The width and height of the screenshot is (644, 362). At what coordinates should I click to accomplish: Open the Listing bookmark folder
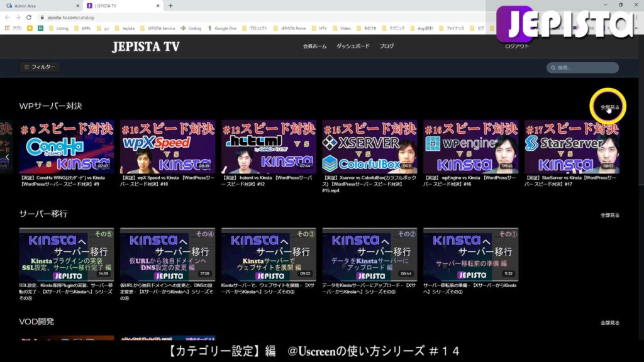(x=58, y=28)
